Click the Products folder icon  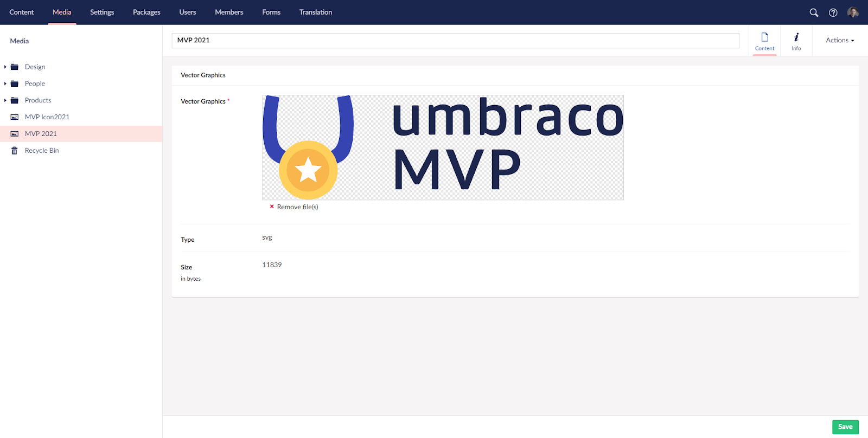pyautogui.click(x=15, y=101)
